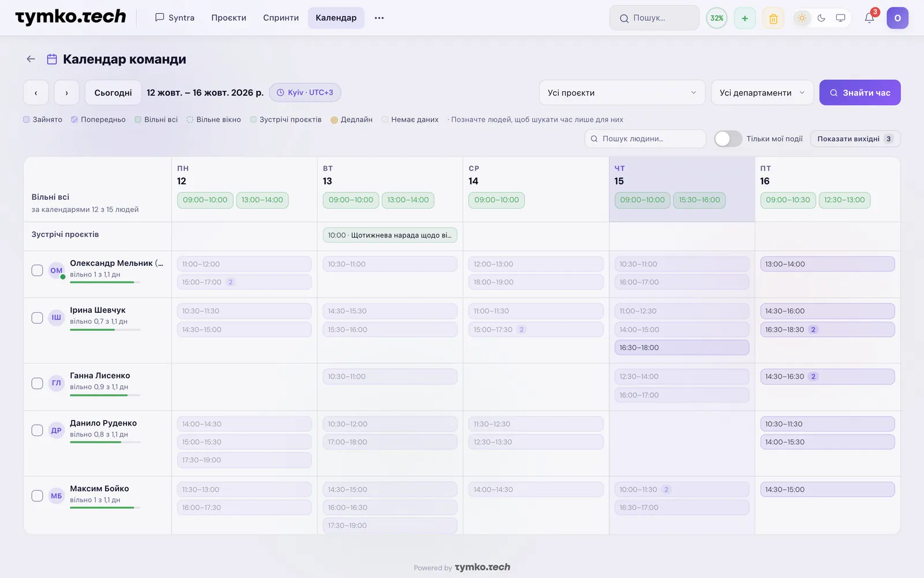The image size is (924, 578).
Task: Click the 32% progress circle
Action: [x=717, y=18]
